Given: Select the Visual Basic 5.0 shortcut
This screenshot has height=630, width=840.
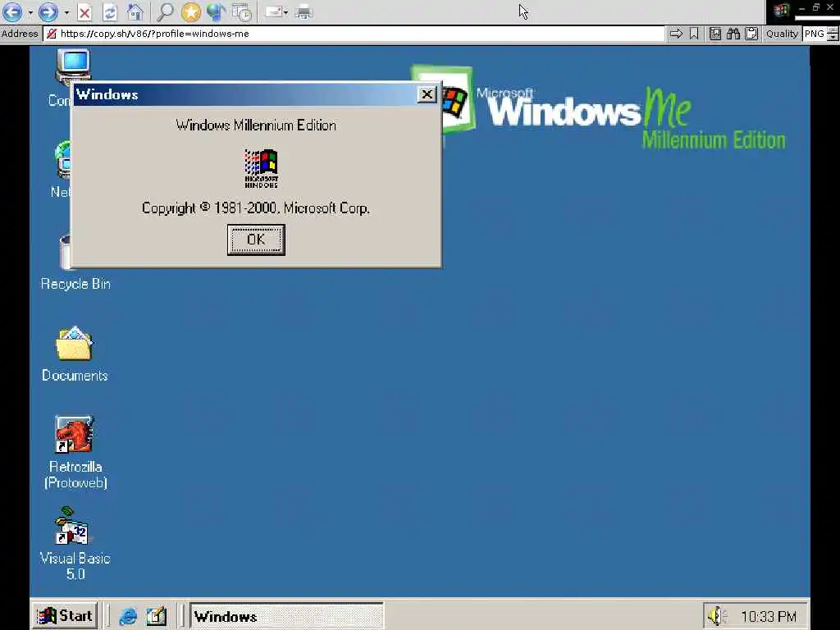Looking at the screenshot, I should pos(75,543).
